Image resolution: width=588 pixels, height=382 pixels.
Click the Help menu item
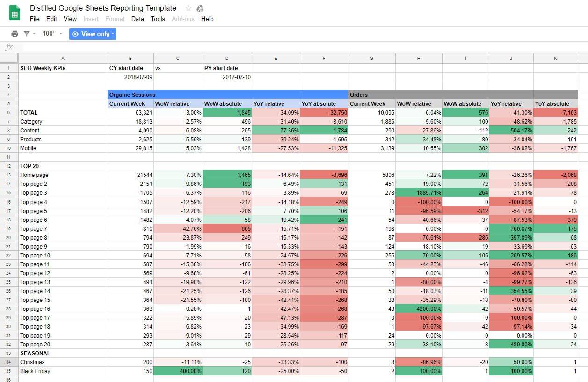207,19
